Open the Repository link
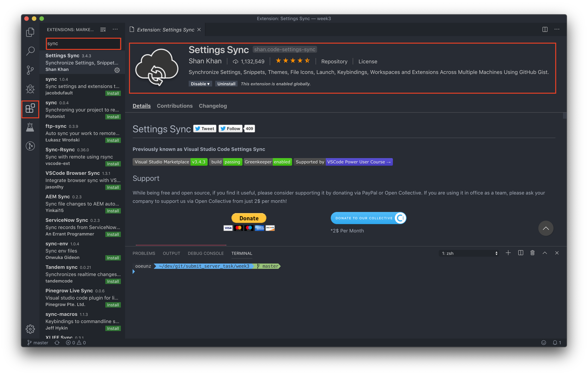588x375 pixels. (x=334, y=62)
